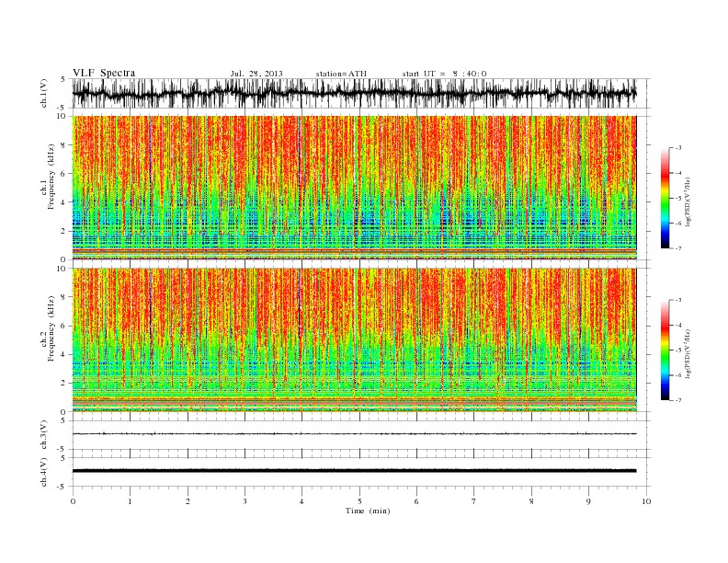
Task: Click the "ch.2 Frequency (kHz)" axis label
Action: tap(49, 329)
